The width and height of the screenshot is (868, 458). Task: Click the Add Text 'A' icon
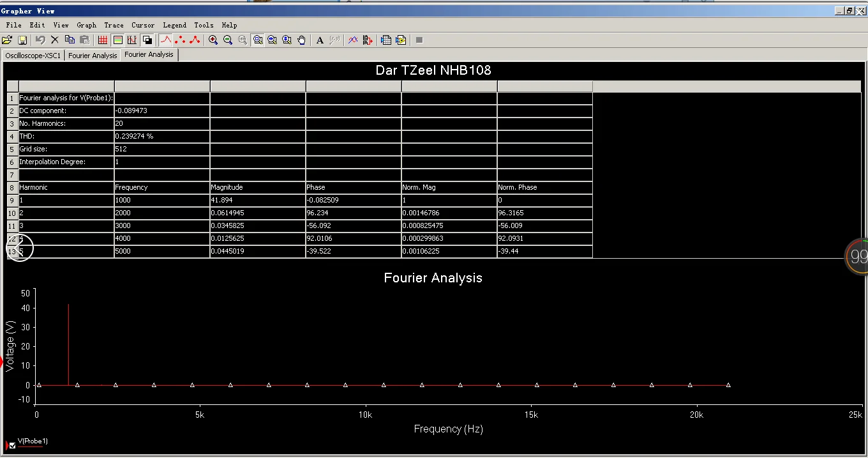click(320, 40)
